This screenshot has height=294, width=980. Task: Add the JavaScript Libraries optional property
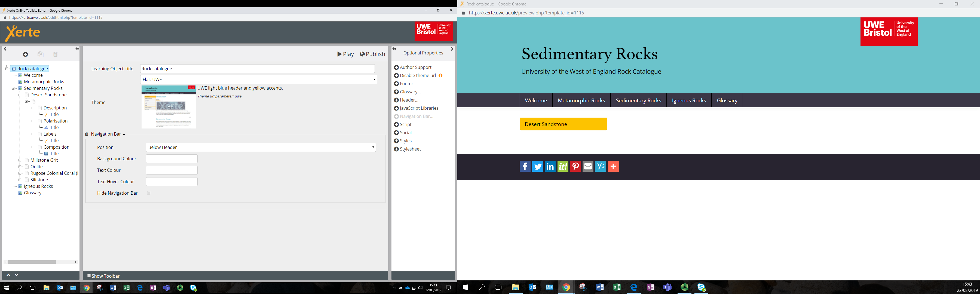416,108
